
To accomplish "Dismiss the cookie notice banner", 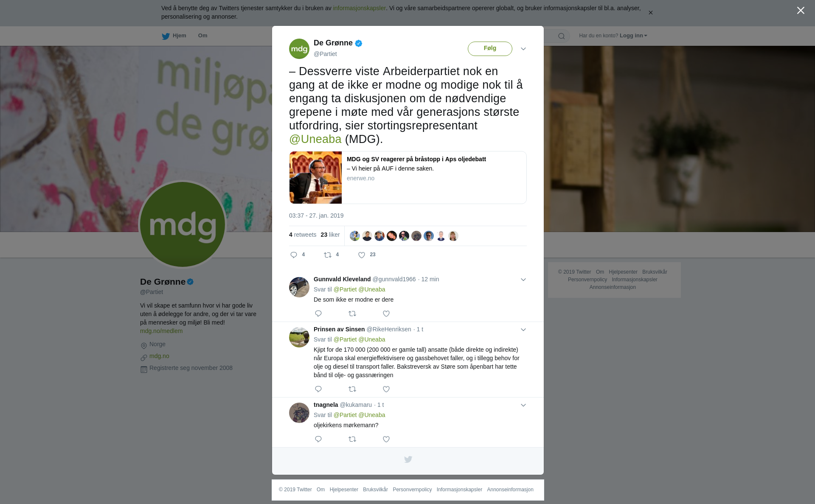I will 650,13.
